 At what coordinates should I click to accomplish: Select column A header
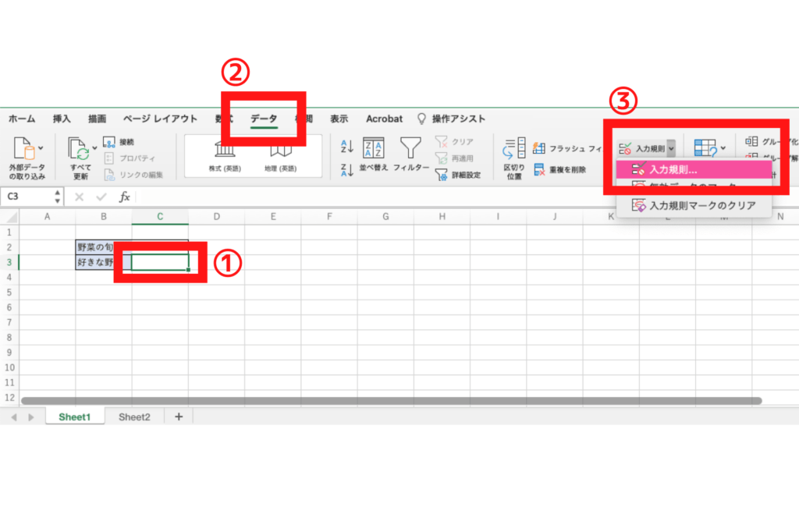pos(48,217)
